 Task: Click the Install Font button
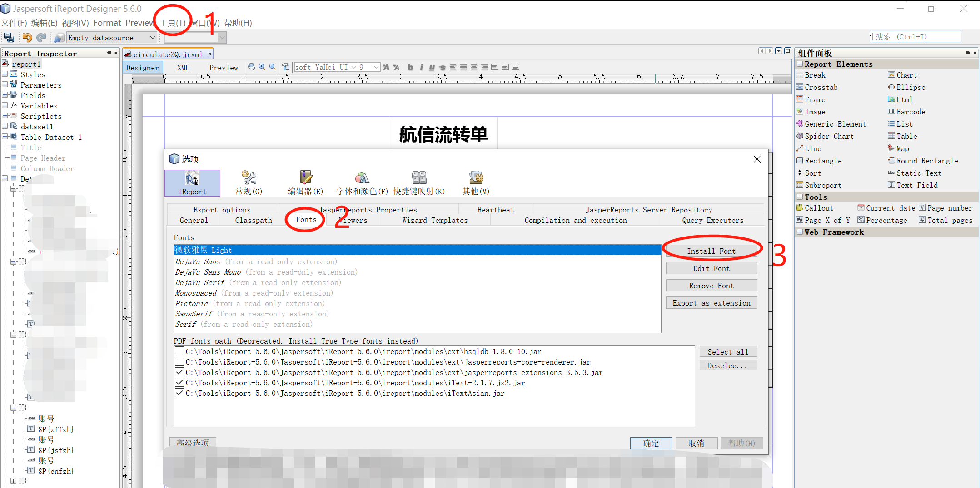(711, 251)
